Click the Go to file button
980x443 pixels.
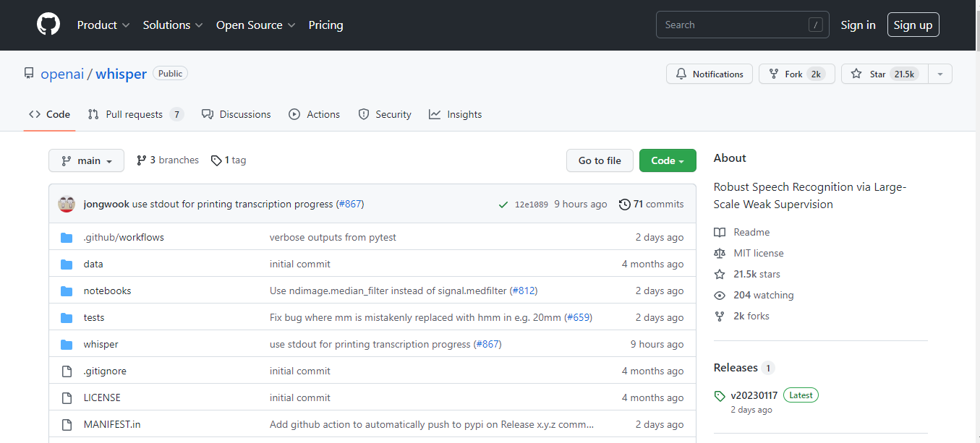[600, 160]
